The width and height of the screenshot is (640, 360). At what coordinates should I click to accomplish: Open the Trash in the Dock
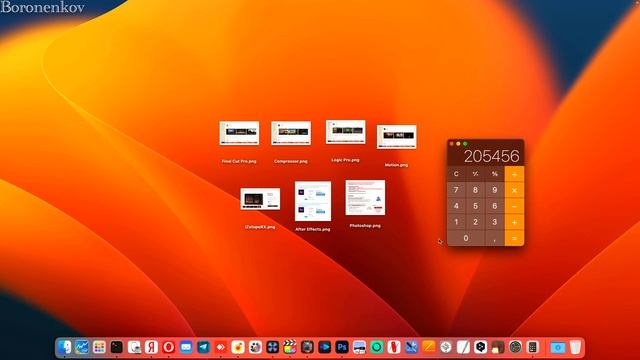coord(575,347)
